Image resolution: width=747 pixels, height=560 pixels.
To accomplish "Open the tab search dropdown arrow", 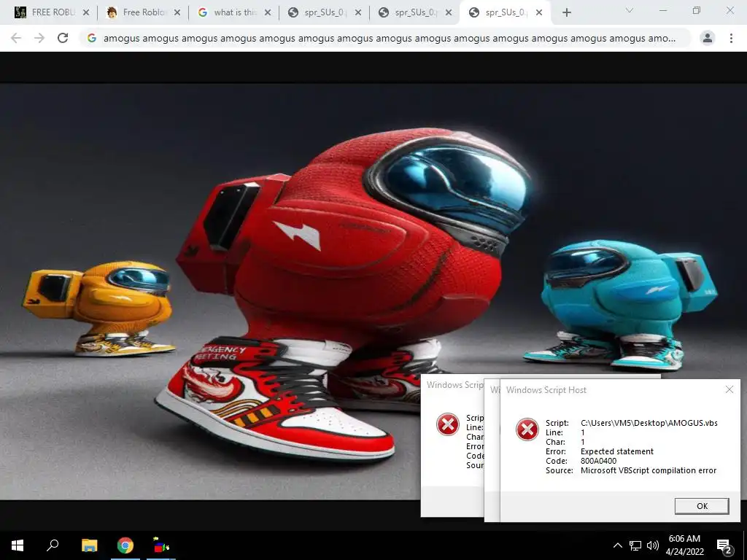I will 630,10.
